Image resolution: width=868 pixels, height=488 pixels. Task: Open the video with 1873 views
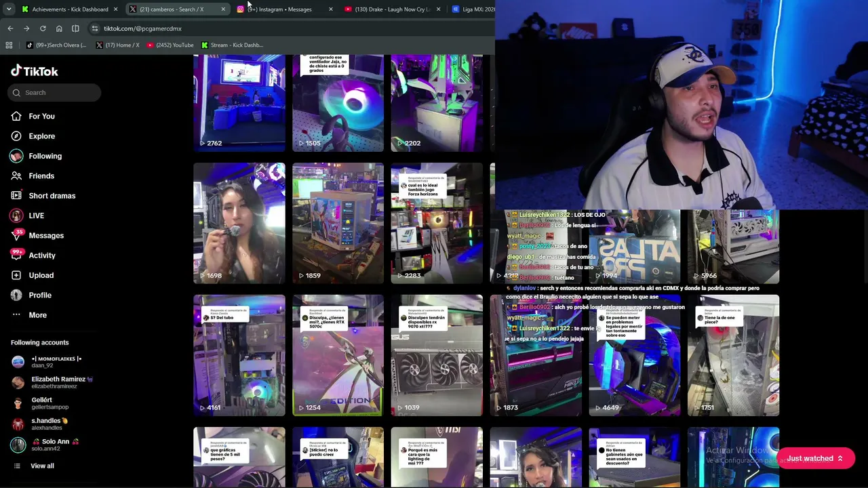(x=536, y=355)
